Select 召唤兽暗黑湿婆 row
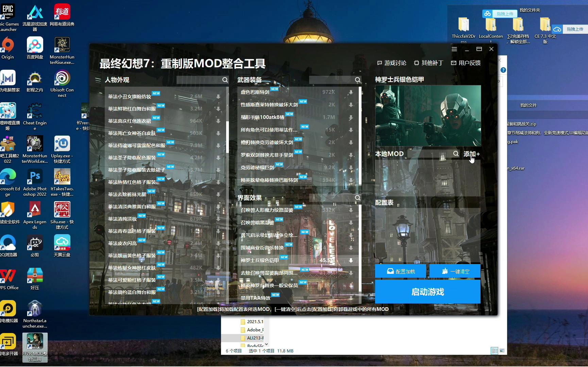 [297, 223]
